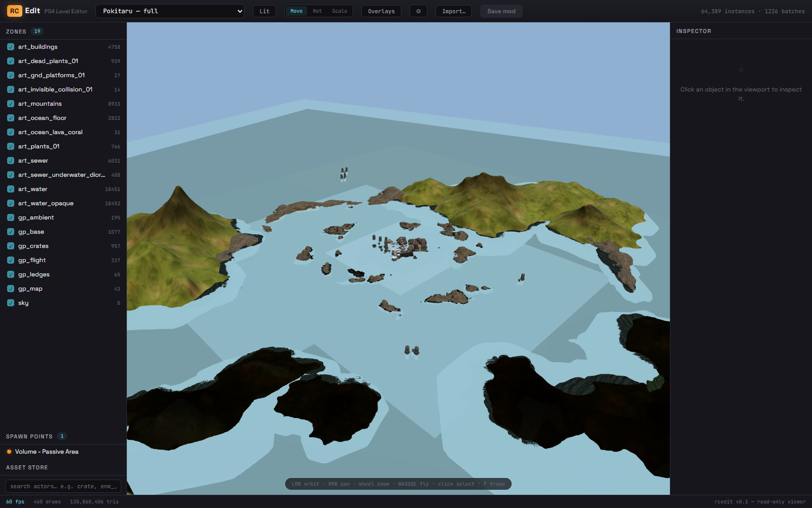The image size is (812, 508).
Task: Toggle art_buildings zone visibility checkbox
Action: point(11,47)
